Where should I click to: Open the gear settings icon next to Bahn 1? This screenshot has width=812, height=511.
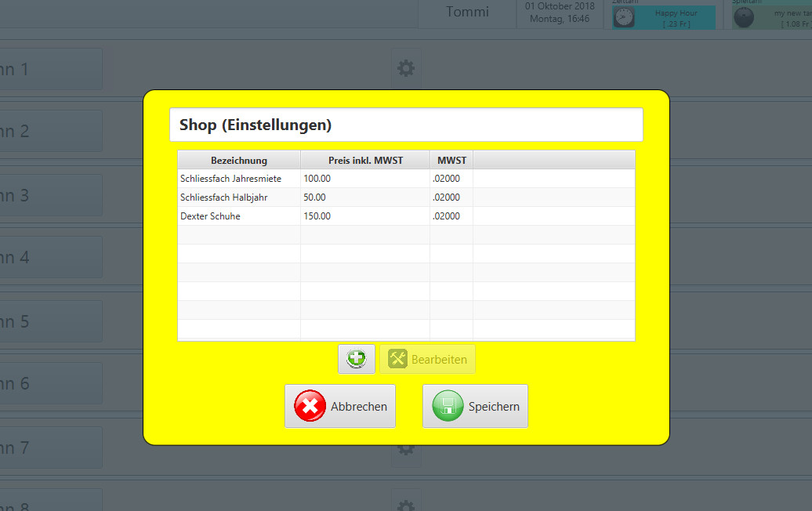tap(405, 68)
